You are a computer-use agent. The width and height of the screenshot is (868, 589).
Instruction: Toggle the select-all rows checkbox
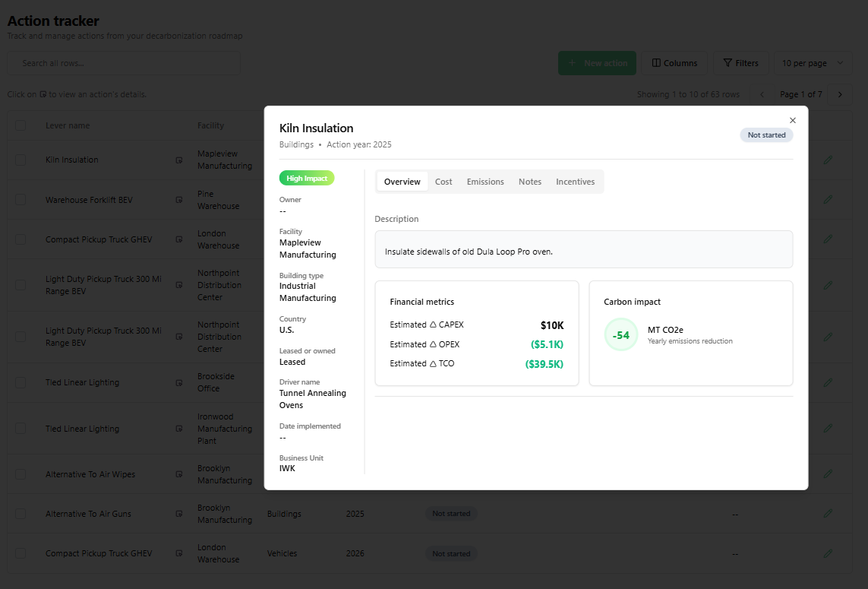(x=21, y=125)
